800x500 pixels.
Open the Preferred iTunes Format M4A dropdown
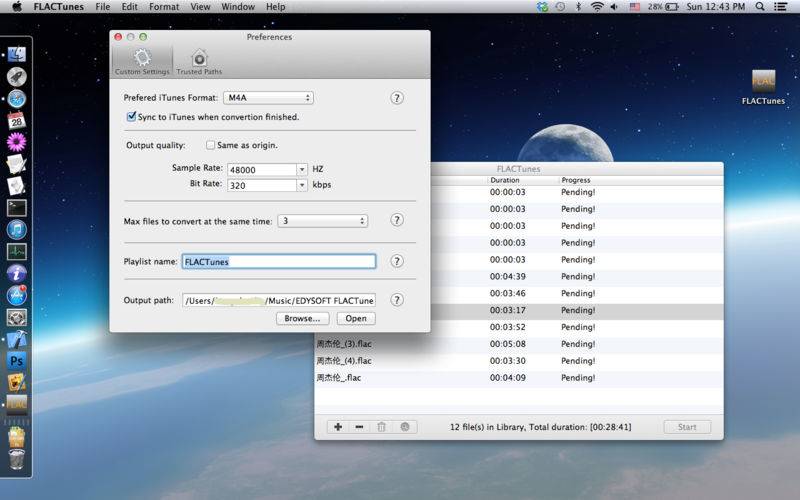(x=268, y=97)
